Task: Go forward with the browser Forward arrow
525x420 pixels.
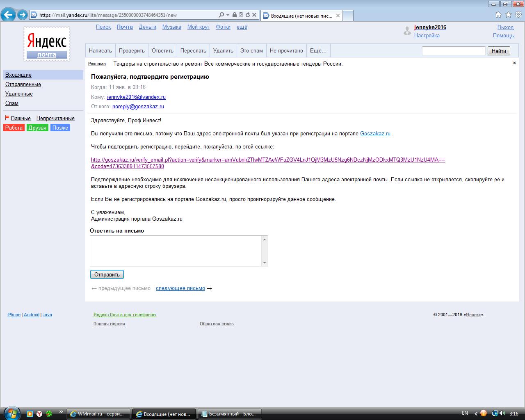Action: click(x=23, y=15)
